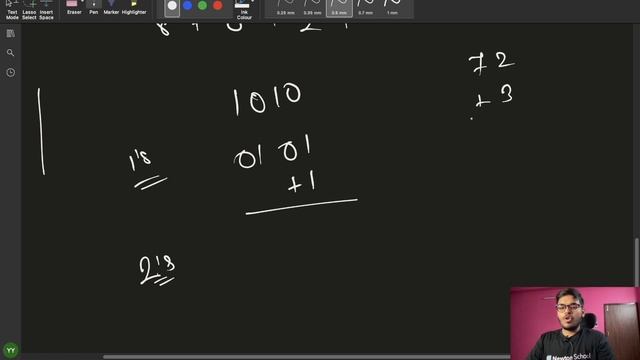Set pen thickness to 1 mm
Screen dimensions: 640x360
click(x=392, y=8)
